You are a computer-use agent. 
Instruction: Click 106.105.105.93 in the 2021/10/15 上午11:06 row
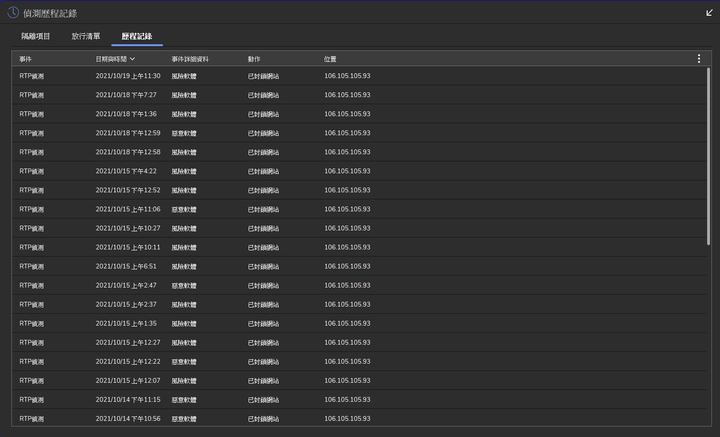coord(347,209)
